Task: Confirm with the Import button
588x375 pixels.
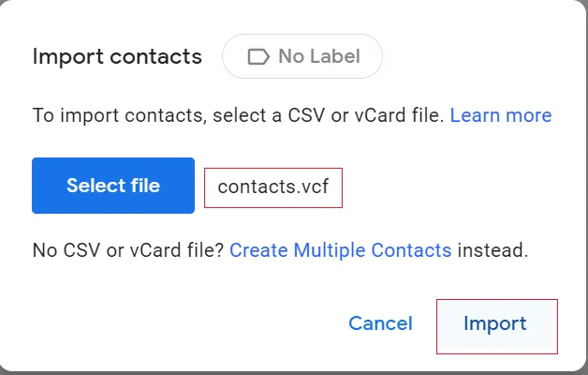Action: pos(495,324)
